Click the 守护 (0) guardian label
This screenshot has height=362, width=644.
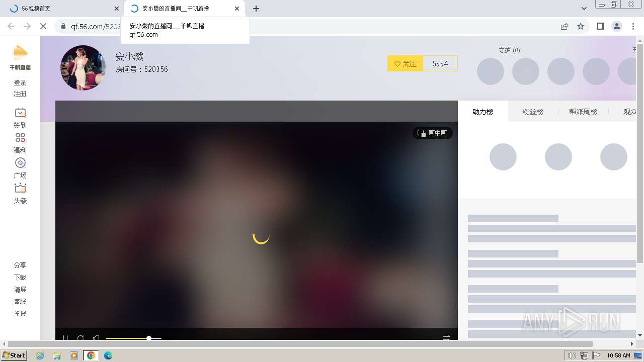[509, 50]
